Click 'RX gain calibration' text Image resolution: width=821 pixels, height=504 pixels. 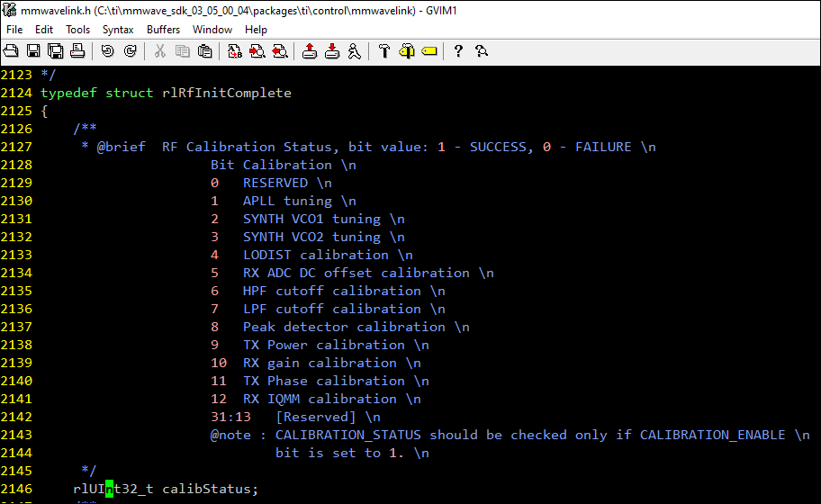tap(320, 363)
